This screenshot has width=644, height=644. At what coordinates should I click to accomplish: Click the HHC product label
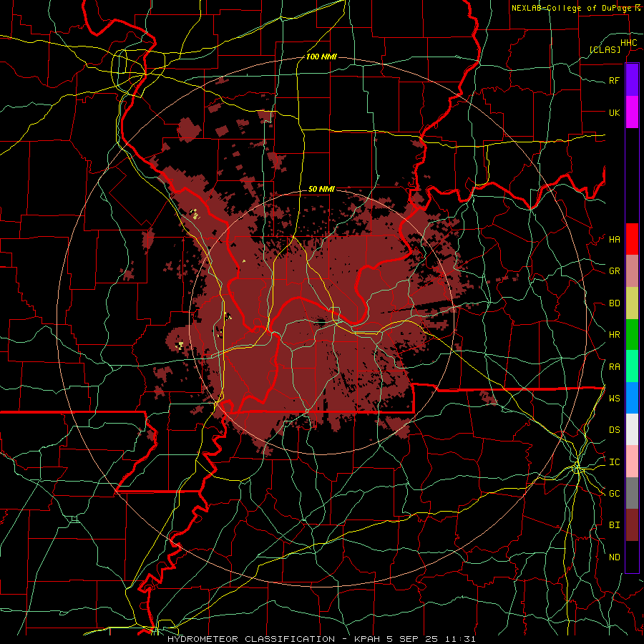pyautogui.click(x=629, y=43)
